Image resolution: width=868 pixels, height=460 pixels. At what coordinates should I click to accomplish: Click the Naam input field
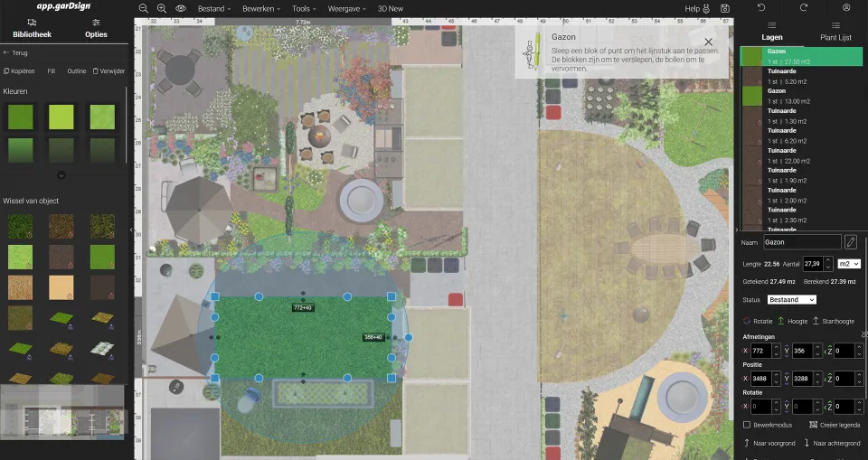point(802,242)
